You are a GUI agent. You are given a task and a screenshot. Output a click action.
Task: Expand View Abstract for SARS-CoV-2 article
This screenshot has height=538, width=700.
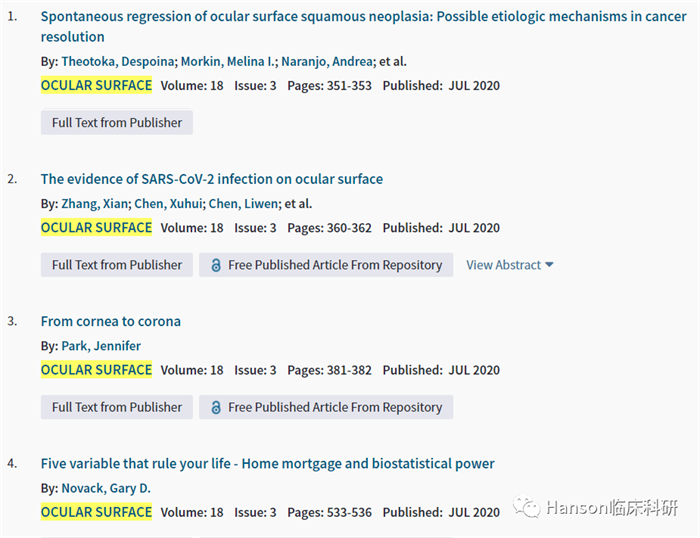tap(510, 265)
